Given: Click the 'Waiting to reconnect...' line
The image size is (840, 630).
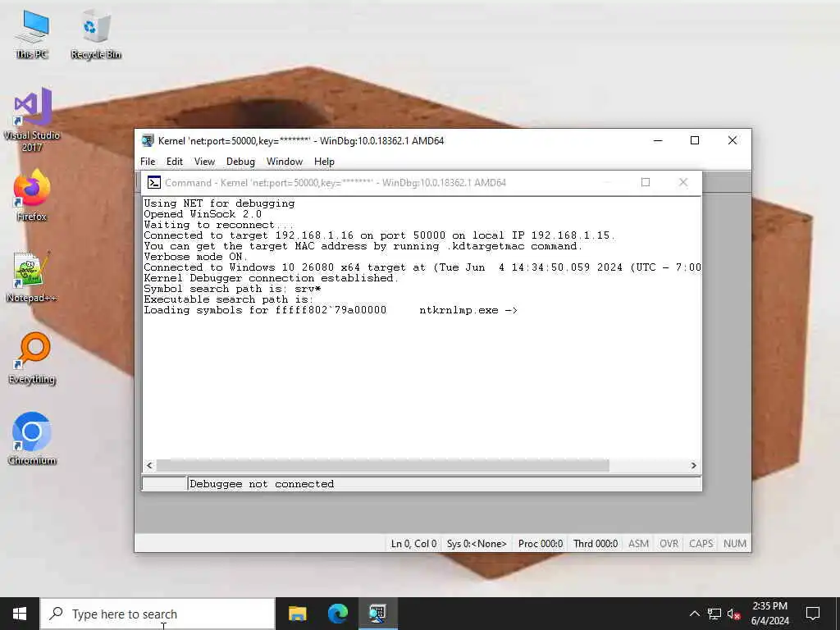Looking at the screenshot, I should click(218, 225).
